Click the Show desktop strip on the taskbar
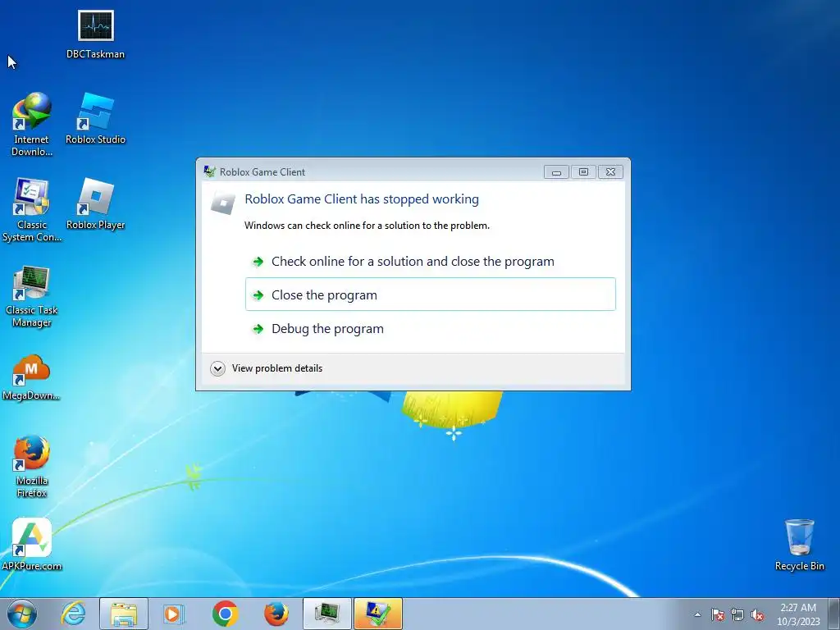The height and width of the screenshot is (630, 840). click(x=834, y=614)
